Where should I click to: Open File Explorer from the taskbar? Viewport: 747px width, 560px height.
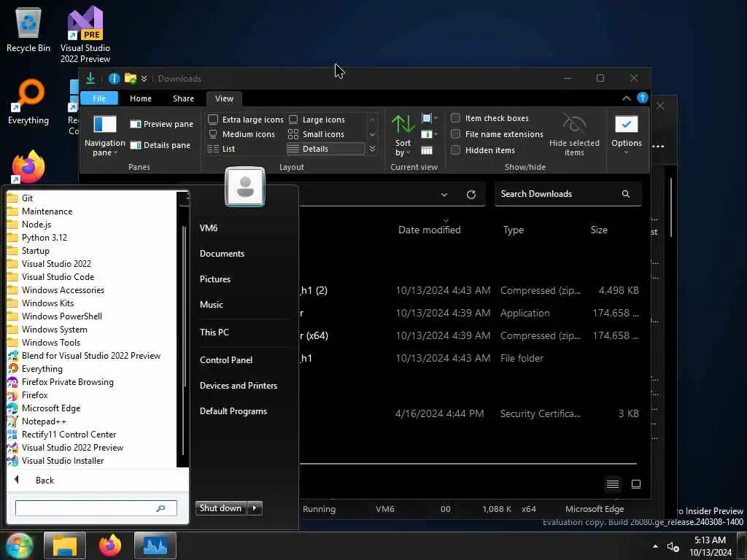point(65,545)
